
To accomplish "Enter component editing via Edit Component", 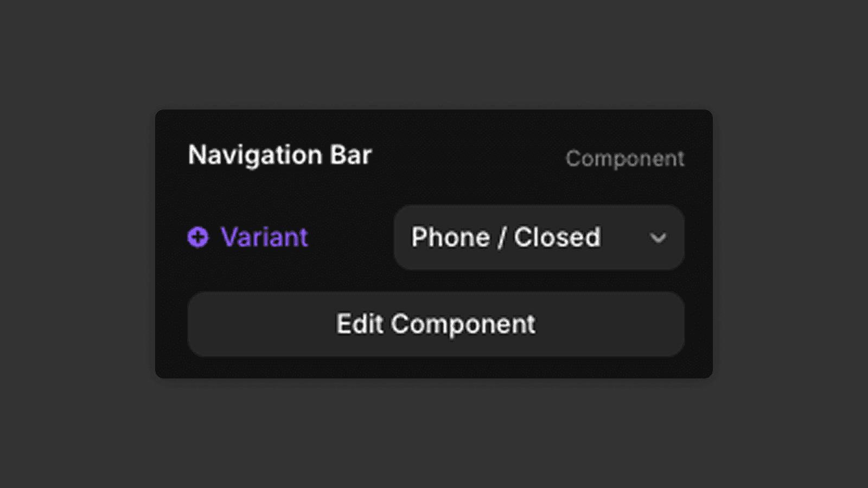I will pyautogui.click(x=436, y=324).
